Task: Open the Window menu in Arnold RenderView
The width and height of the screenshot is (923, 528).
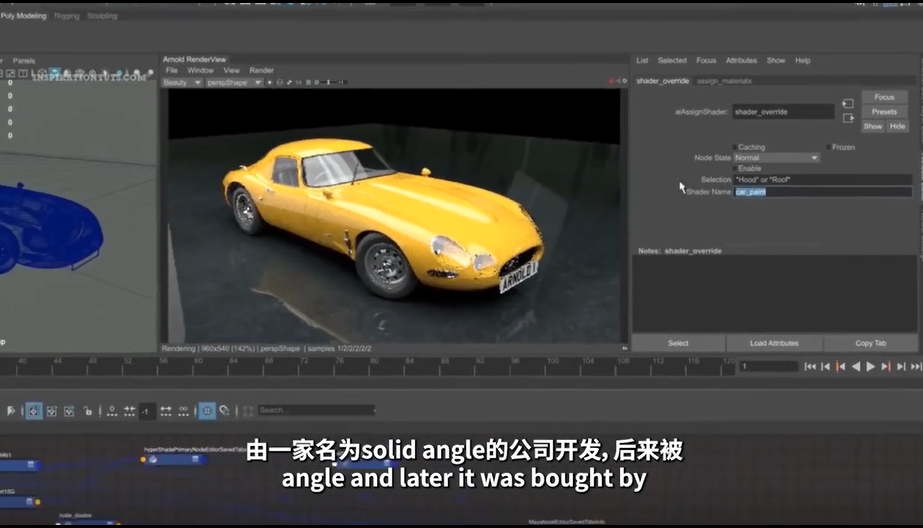Action: pos(200,70)
